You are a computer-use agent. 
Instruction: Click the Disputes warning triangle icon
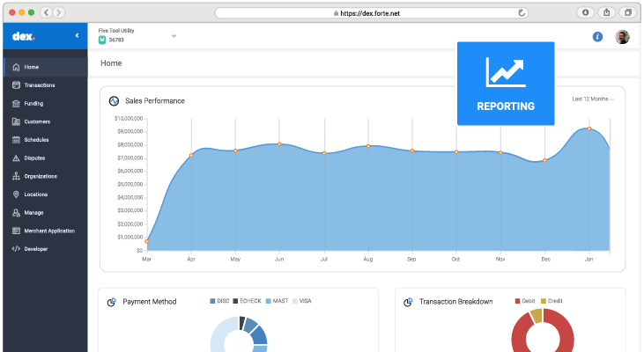point(16,158)
